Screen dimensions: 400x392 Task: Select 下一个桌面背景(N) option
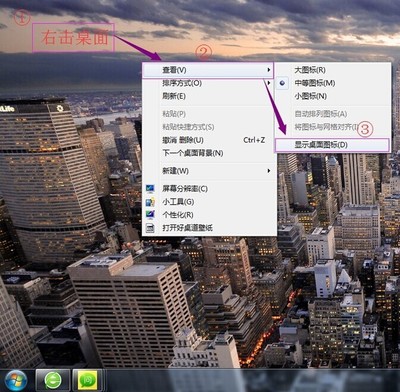pyautogui.click(x=209, y=153)
